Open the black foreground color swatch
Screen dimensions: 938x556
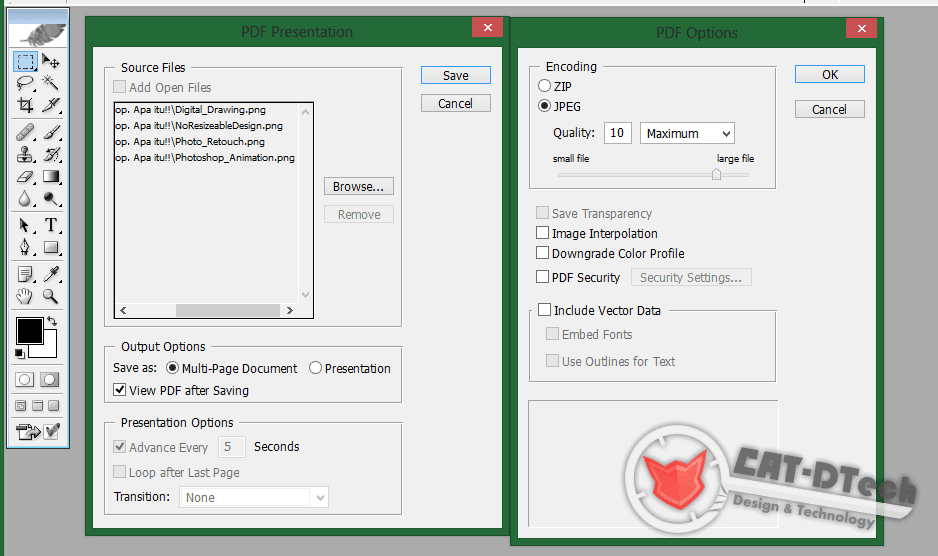click(29, 331)
